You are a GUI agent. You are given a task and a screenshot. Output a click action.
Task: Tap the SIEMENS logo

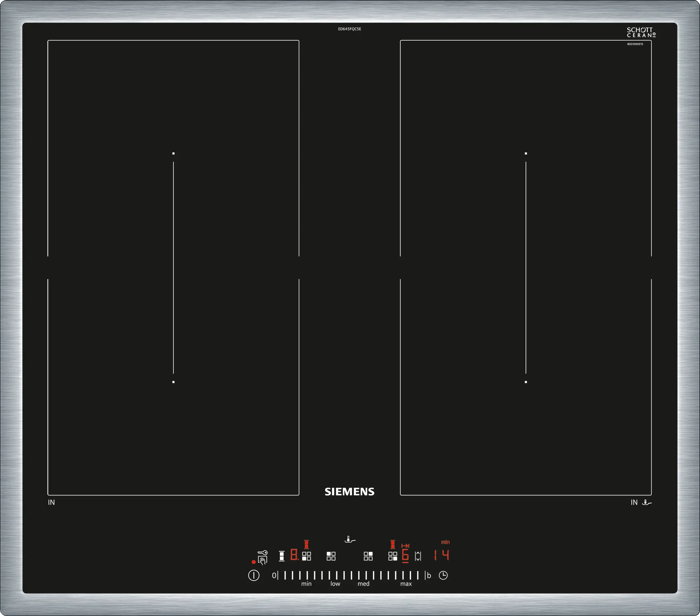pyautogui.click(x=349, y=492)
